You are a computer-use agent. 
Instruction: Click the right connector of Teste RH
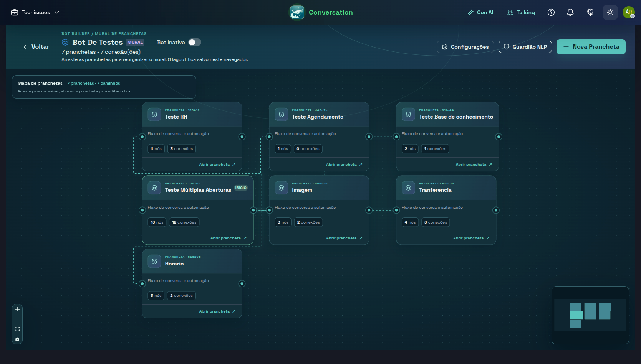click(x=242, y=137)
